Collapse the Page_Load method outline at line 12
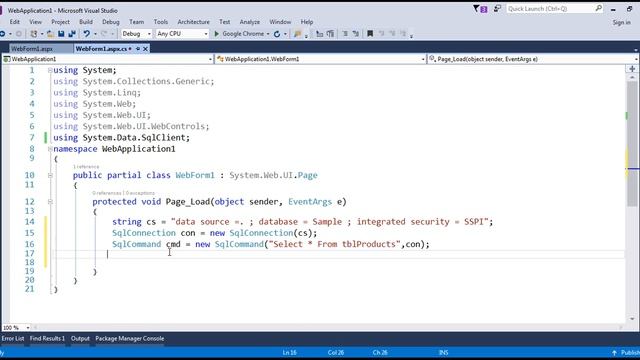Image resolution: width=640 pixels, height=360 pixels. click(50, 202)
